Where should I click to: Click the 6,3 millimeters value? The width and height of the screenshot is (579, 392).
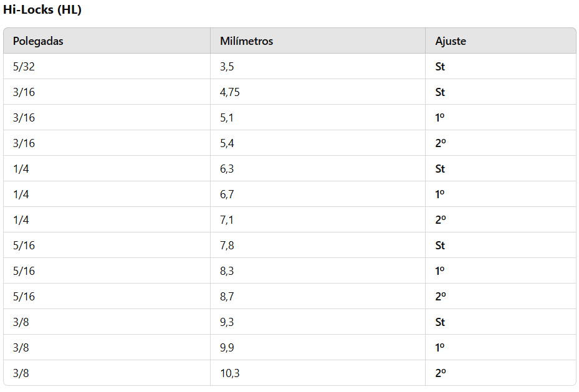(x=227, y=169)
